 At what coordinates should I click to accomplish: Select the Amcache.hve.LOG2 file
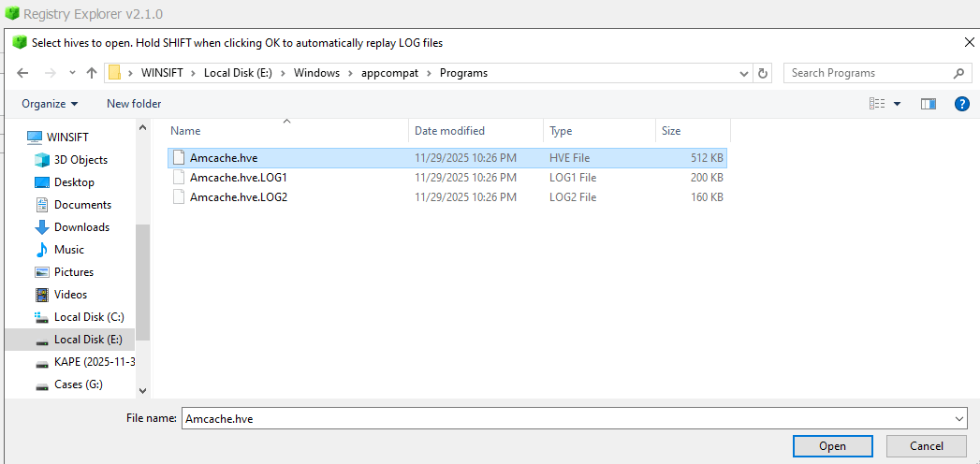pyautogui.click(x=446, y=197)
